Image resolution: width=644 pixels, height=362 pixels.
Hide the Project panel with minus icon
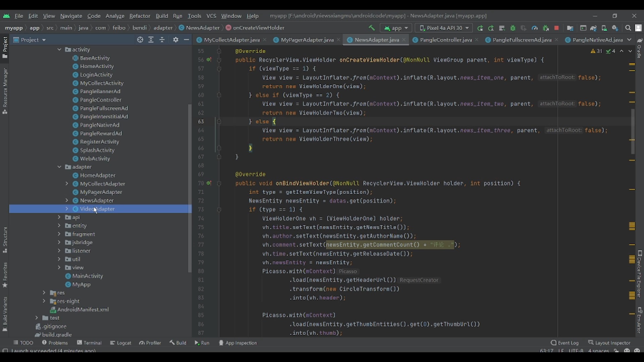(x=186, y=40)
